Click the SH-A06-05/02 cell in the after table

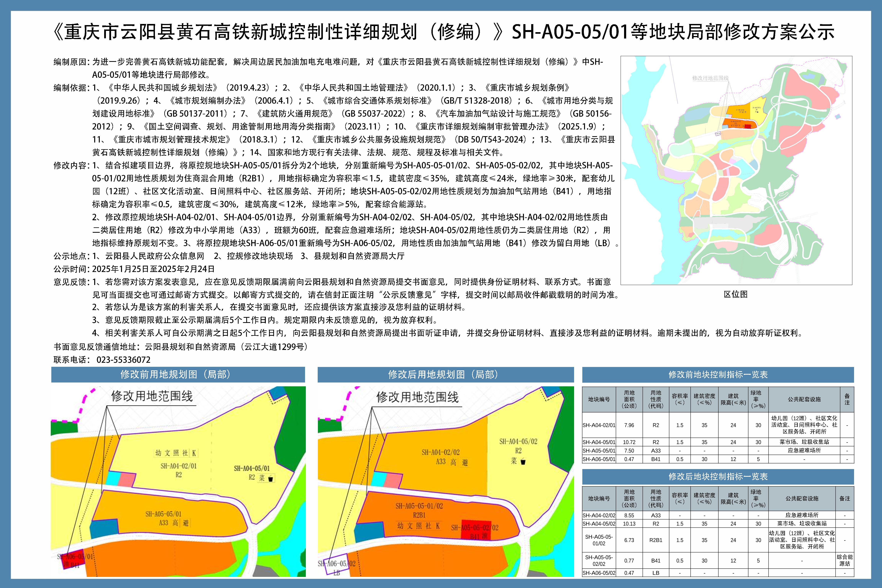(599, 573)
